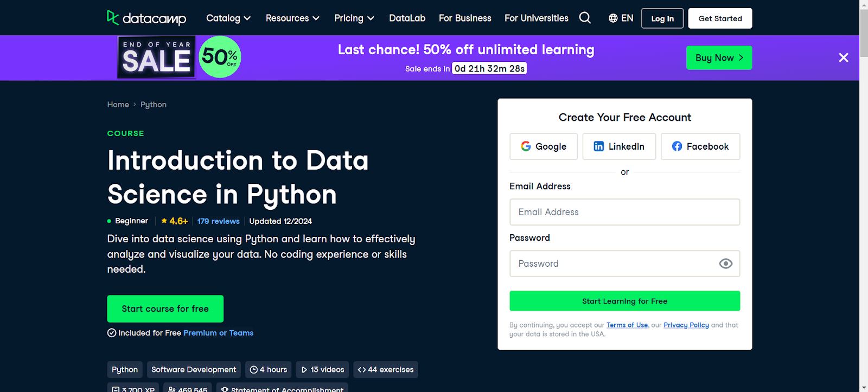Click the 4.6+ star rating
The height and width of the screenshot is (392, 868).
pos(175,221)
